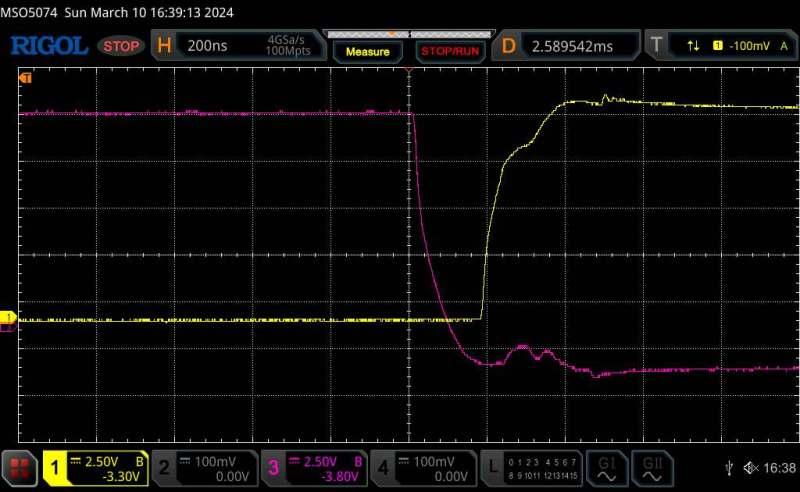Open trigger settings showing -100mV

720,46
